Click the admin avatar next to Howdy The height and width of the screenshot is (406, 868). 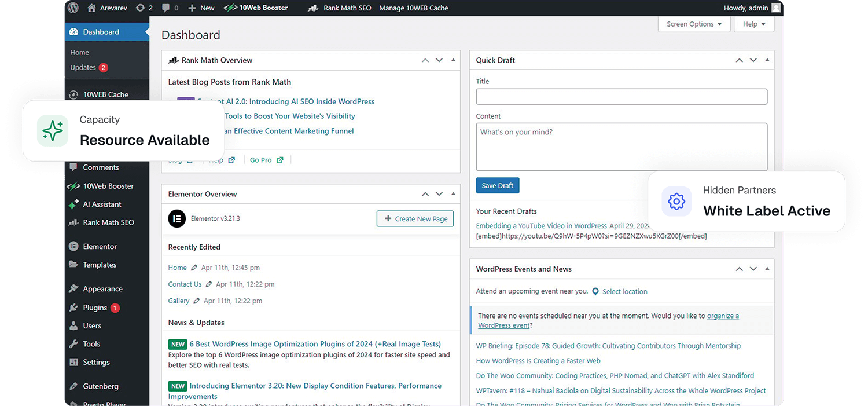point(776,8)
